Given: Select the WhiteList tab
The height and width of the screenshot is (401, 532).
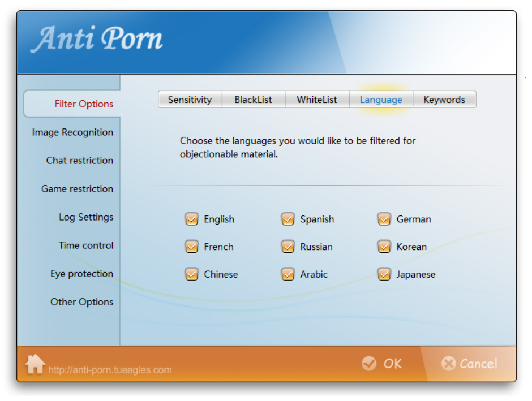Looking at the screenshot, I should (317, 100).
